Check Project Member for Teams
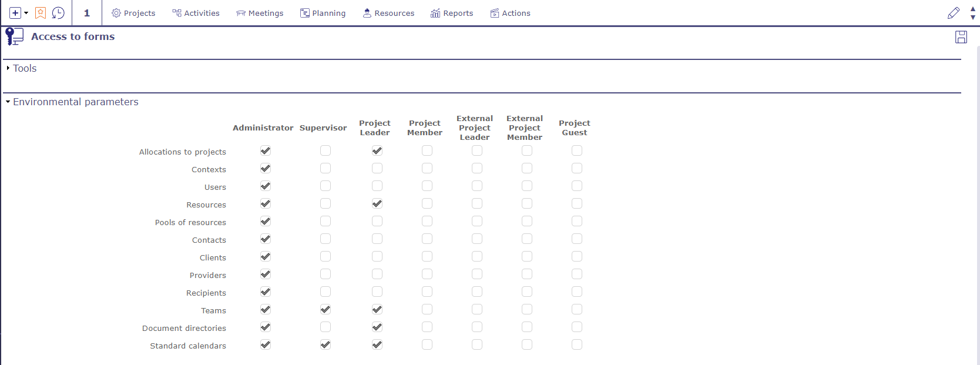Screen dimensions: 980x365 (x=427, y=310)
